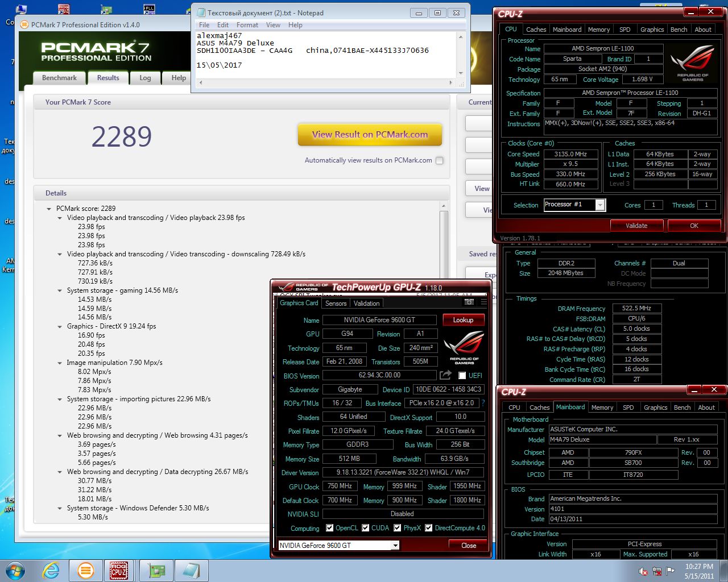Image resolution: width=728 pixels, height=582 pixels.
Task: Click the graphics card desktop shortcut icon
Action: click(x=106, y=8)
